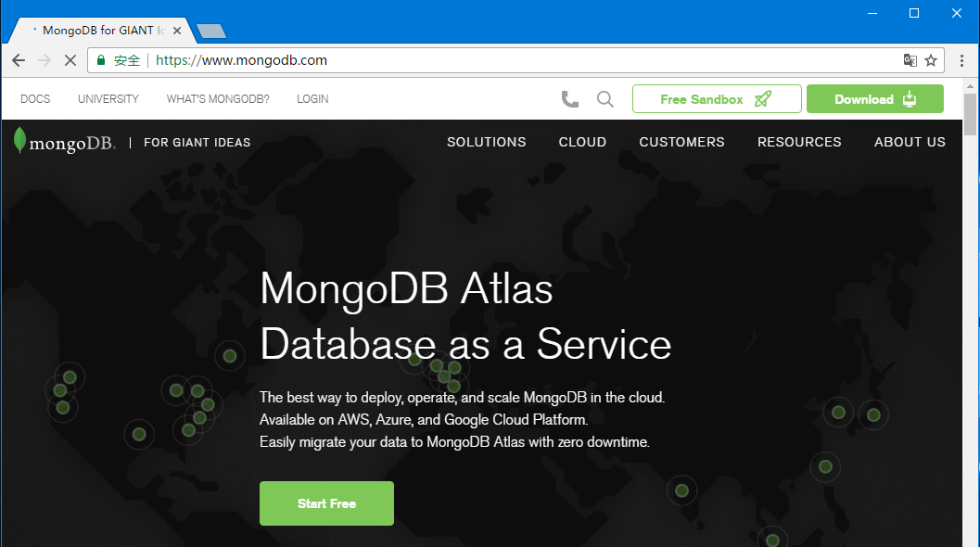Open the Chrome three-dot menu
The image size is (980, 547).
(961, 60)
